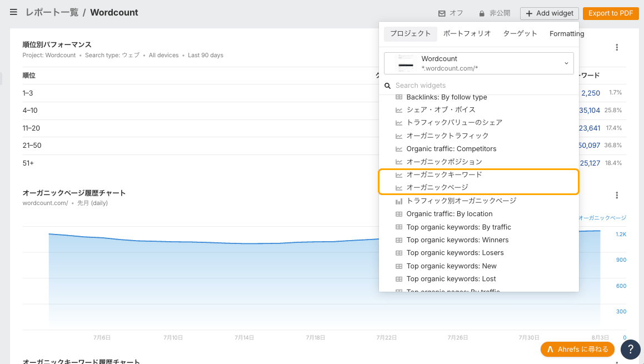This screenshot has height=364, width=644.
Task: Click the 順位 column header
Action: point(29,75)
